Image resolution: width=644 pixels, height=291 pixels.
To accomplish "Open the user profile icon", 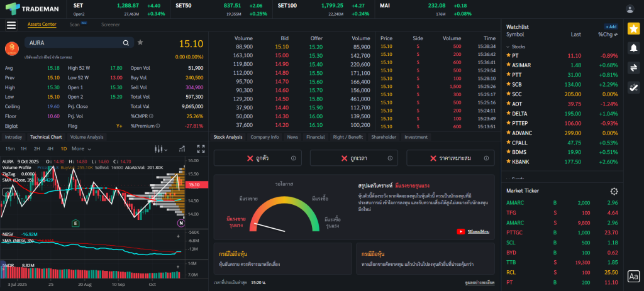I will click(630, 9).
